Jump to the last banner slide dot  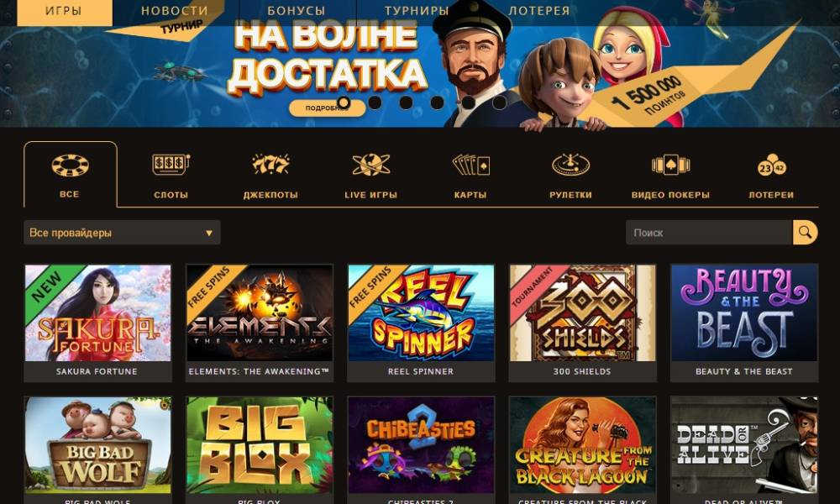499,102
